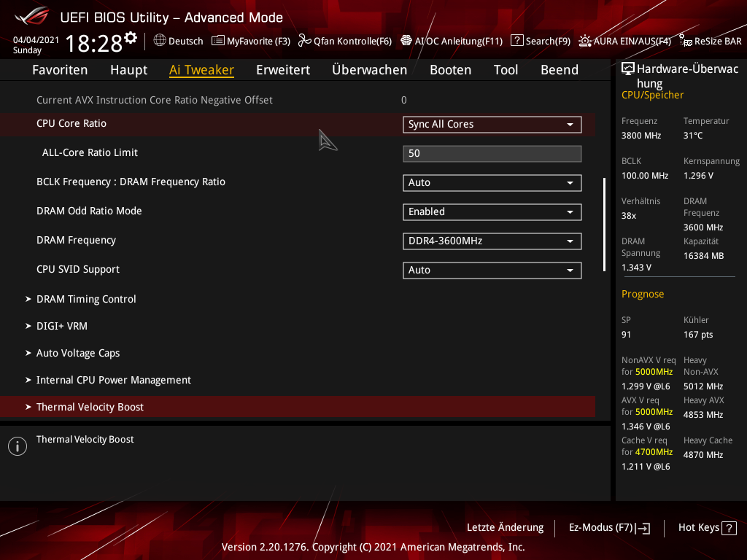Click ReSize BAR button
Viewport: 747px width, 560px height.
[711, 41]
